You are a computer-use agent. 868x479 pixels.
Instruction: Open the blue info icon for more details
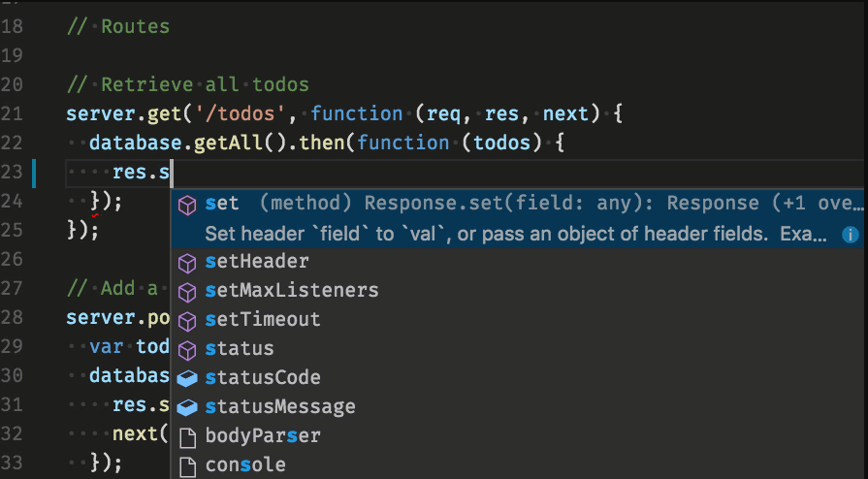(850, 235)
